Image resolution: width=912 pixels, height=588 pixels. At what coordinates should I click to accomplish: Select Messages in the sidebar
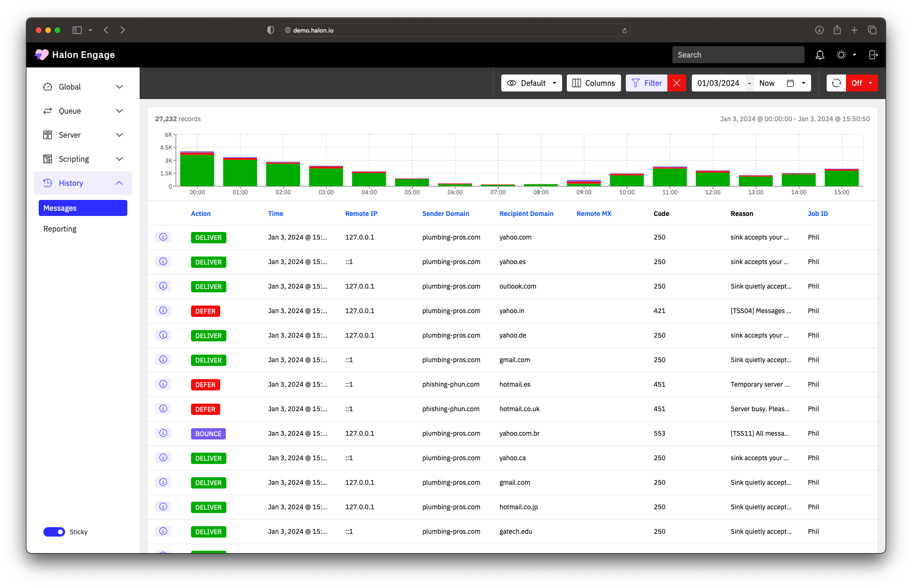60,208
